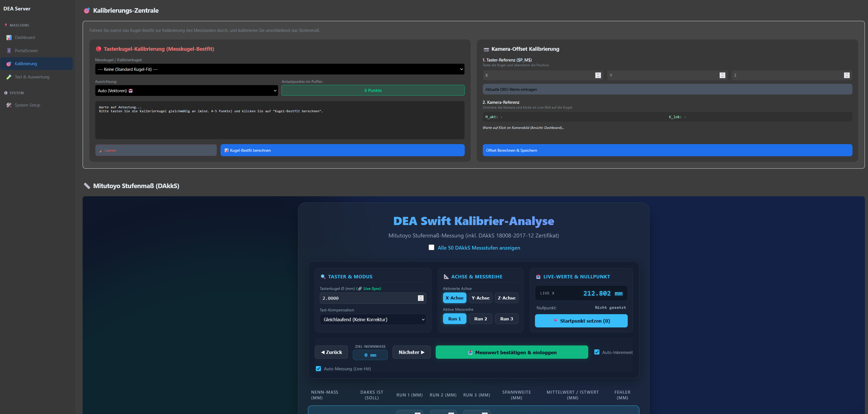Click the link icon next to Live-Sync

click(360, 288)
